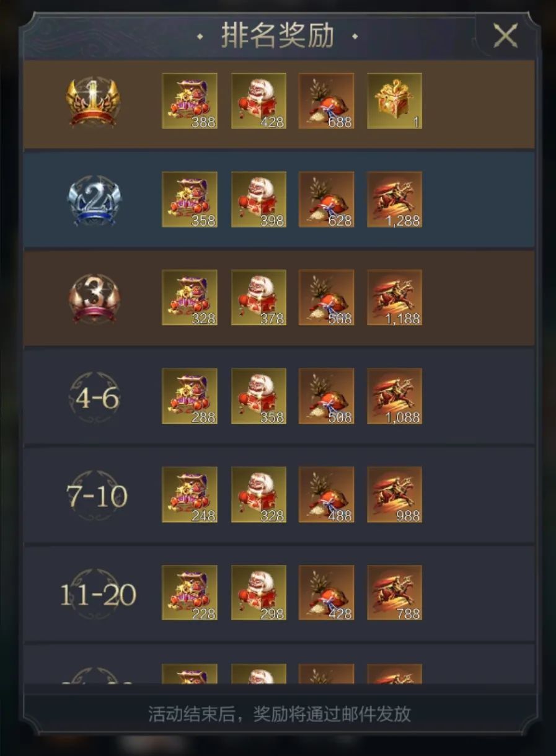This screenshot has width=556, height=756.
Task: Tap the lion dance reward showing 378
Action: [x=258, y=298]
